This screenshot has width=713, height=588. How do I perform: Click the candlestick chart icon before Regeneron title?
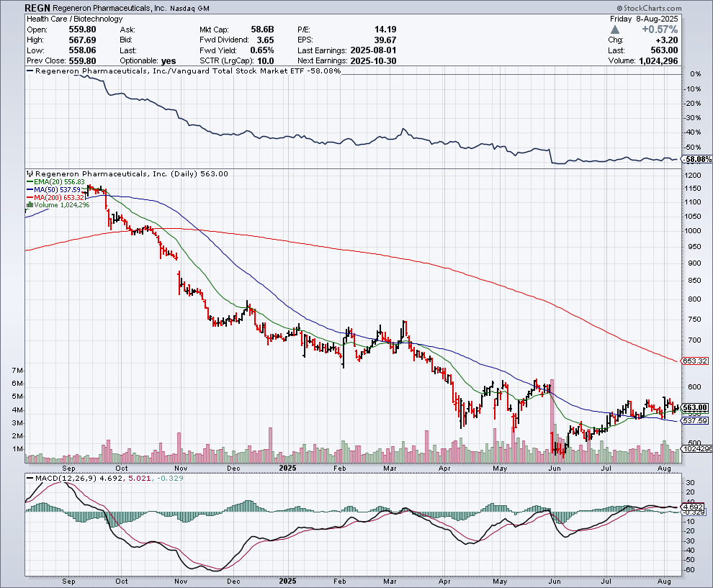point(30,174)
